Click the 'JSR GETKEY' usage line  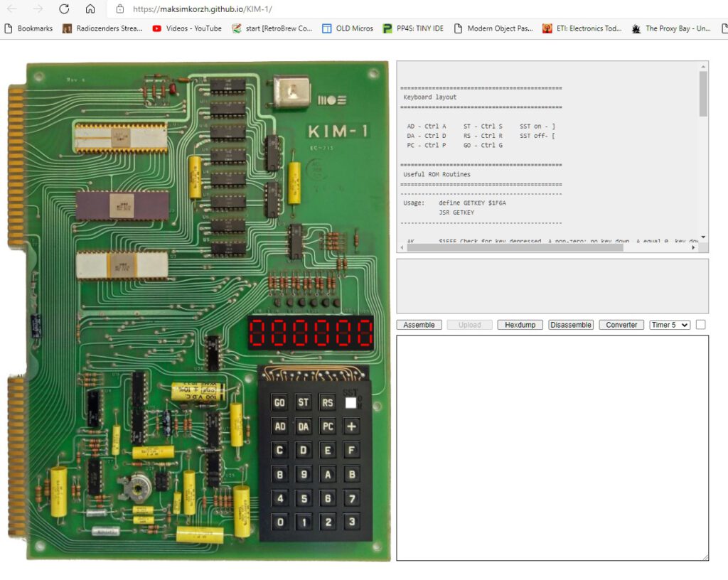[456, 213]
